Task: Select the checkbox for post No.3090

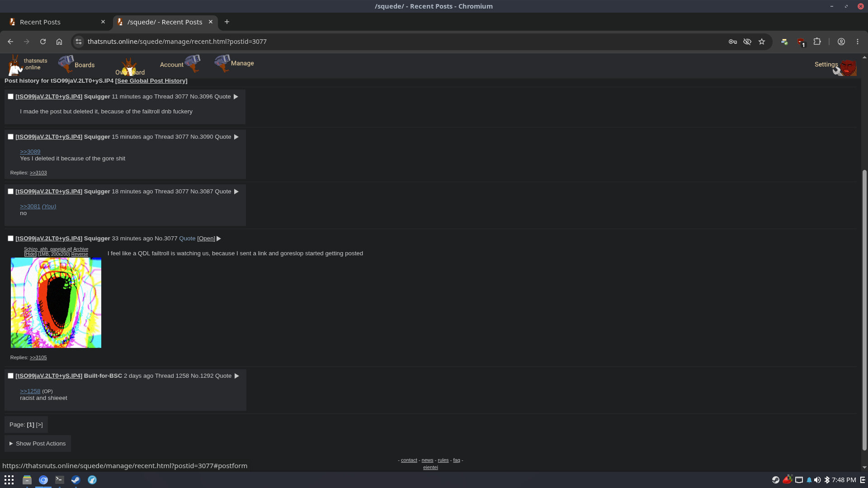Action: 10,137
